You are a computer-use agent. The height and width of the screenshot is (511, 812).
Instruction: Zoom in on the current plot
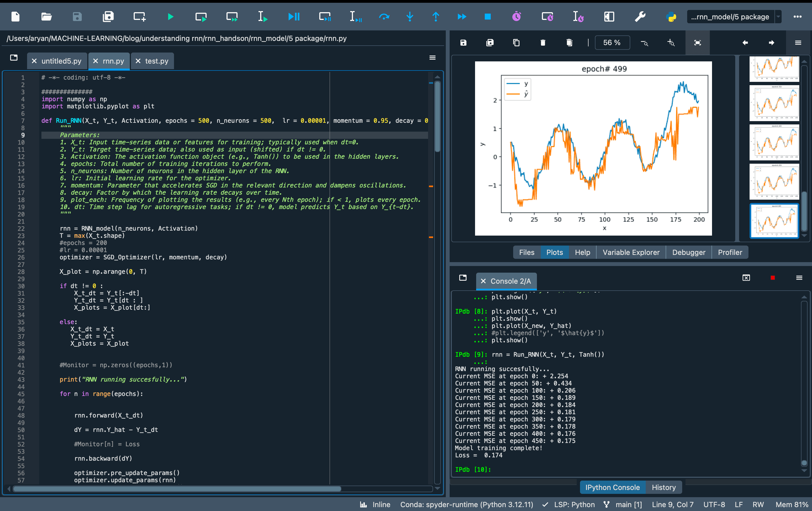click(671, 43)
